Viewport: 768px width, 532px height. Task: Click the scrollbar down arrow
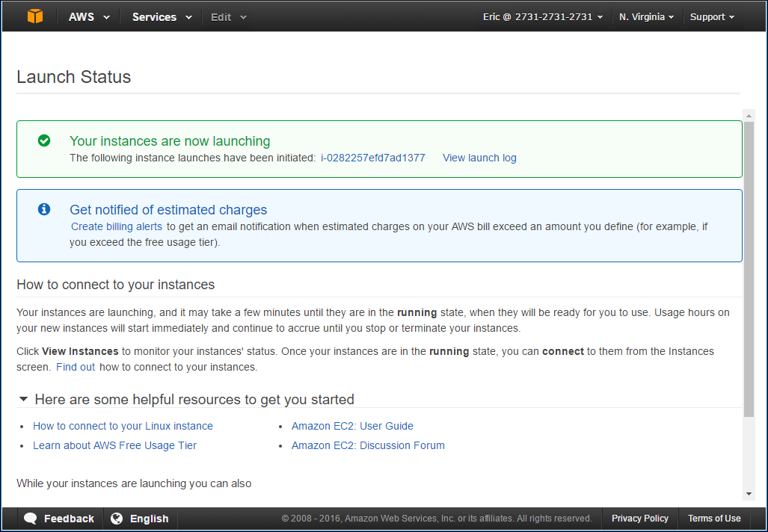point(749,494)
